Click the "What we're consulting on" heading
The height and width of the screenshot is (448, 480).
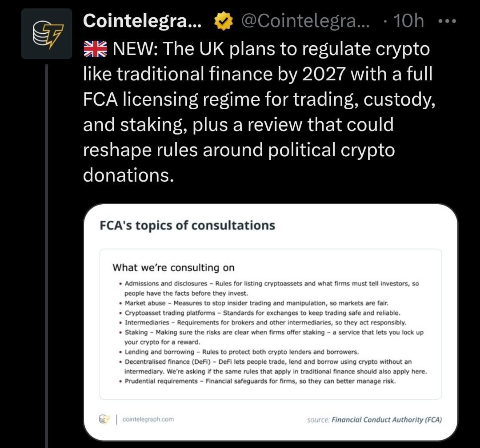[173, 268]
